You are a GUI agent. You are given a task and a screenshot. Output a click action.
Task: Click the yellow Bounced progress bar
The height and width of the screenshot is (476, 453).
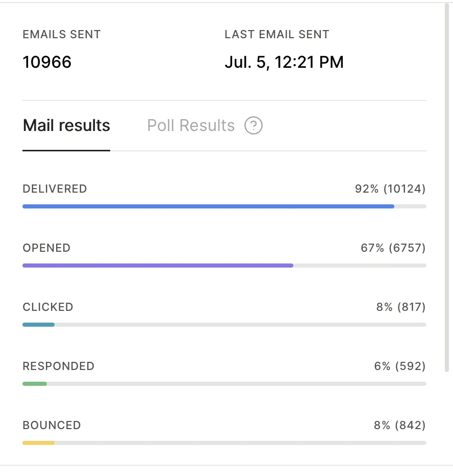coord(39,443)
